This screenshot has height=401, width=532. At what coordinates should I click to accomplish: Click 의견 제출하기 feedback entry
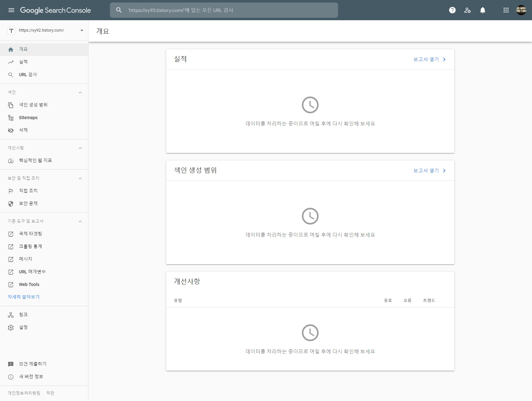pyautogui.click(x=44, y=364)
